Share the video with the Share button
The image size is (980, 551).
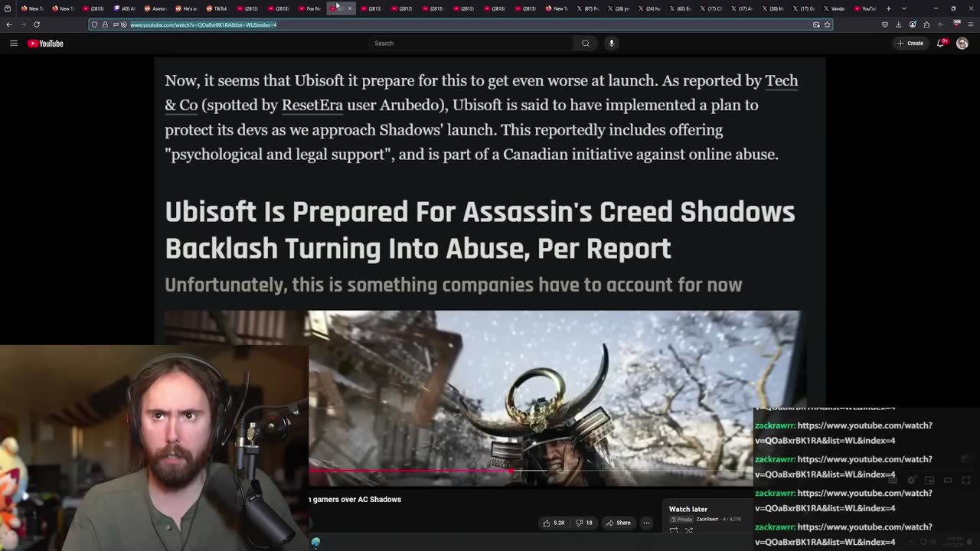tap(618, 523)
